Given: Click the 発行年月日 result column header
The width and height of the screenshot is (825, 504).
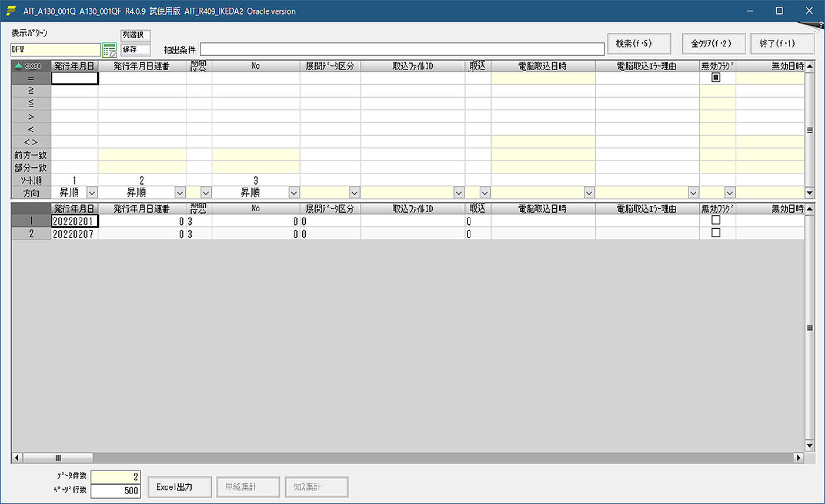Looking at the screenshot, I should (75, 209).
